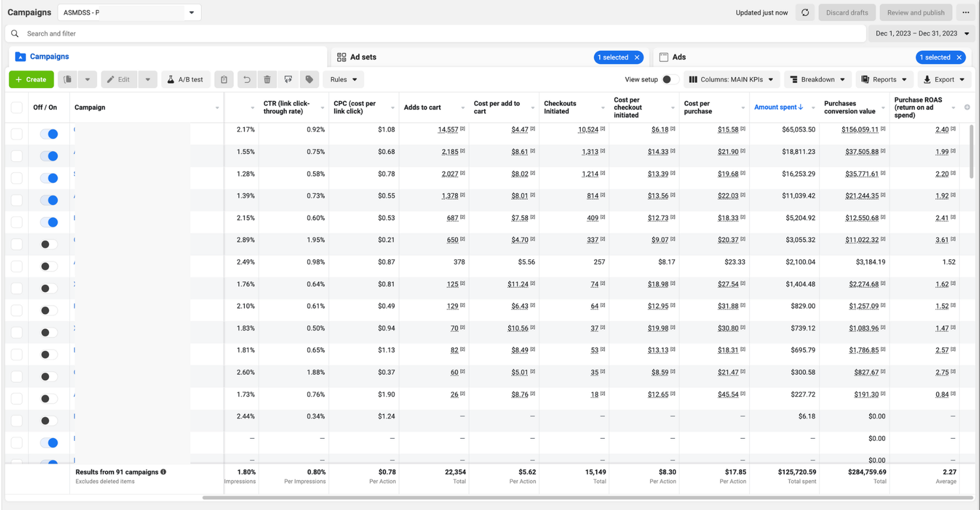Open the Rules dropdown
980x510 pixels.
344,80
